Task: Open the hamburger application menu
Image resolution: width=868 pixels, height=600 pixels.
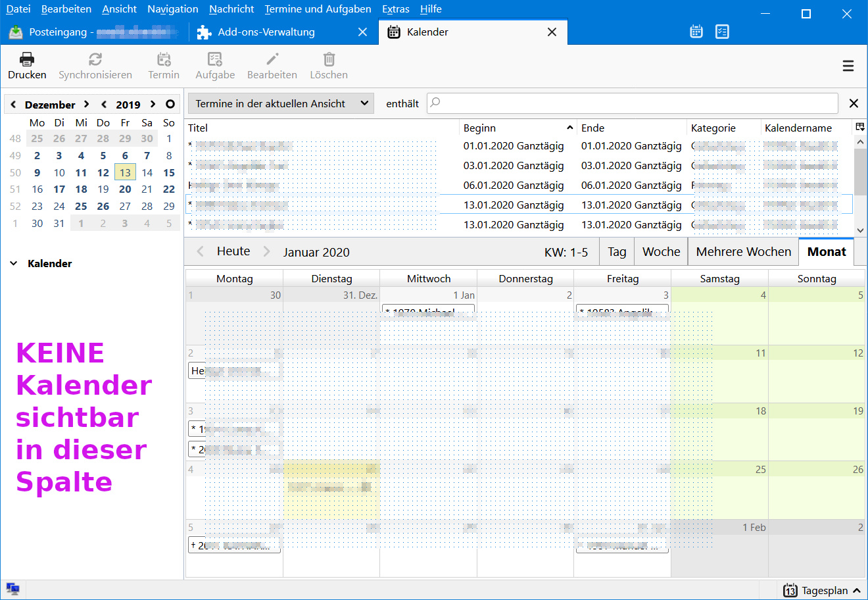Action: tap(848, 66)
